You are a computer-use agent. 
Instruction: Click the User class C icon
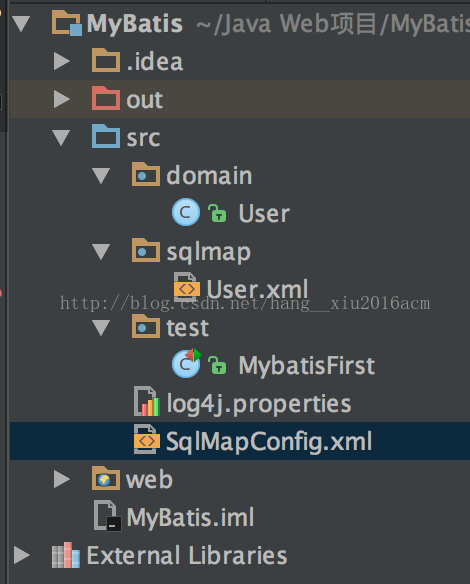coord(186,212)
